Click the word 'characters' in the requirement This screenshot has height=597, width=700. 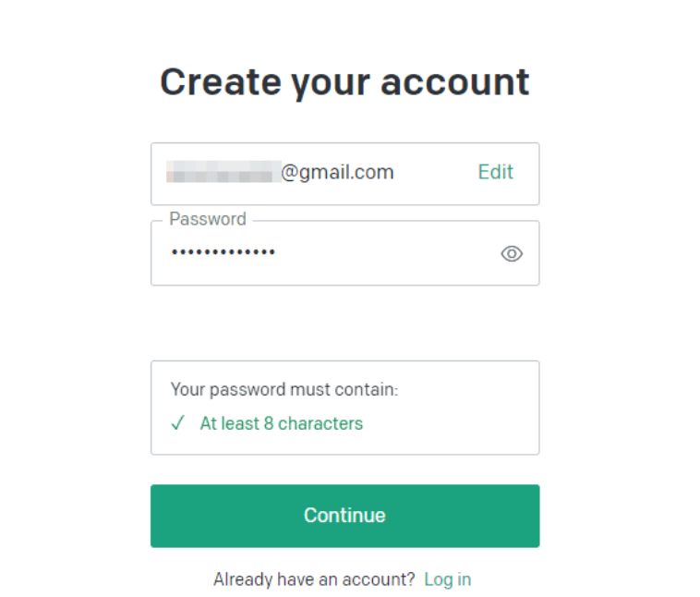pos(320,423)
